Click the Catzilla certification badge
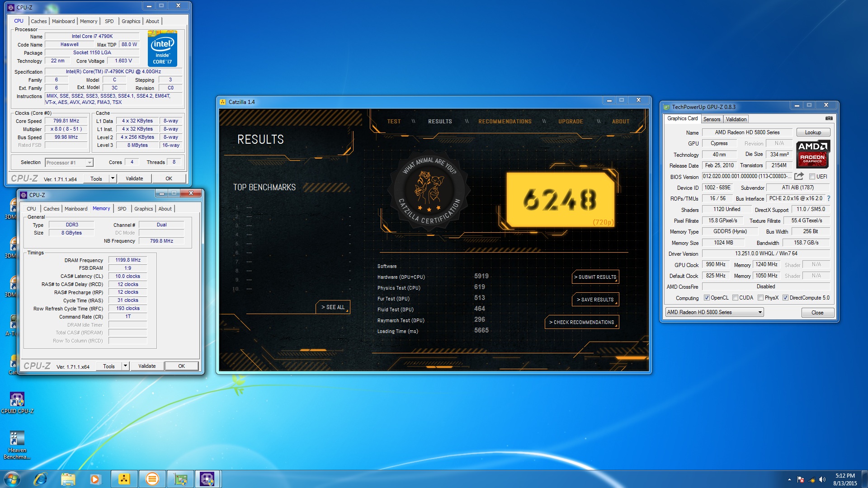Image resolution: width=868 pixels, height=488 pixels. click(x=429, y=191)
